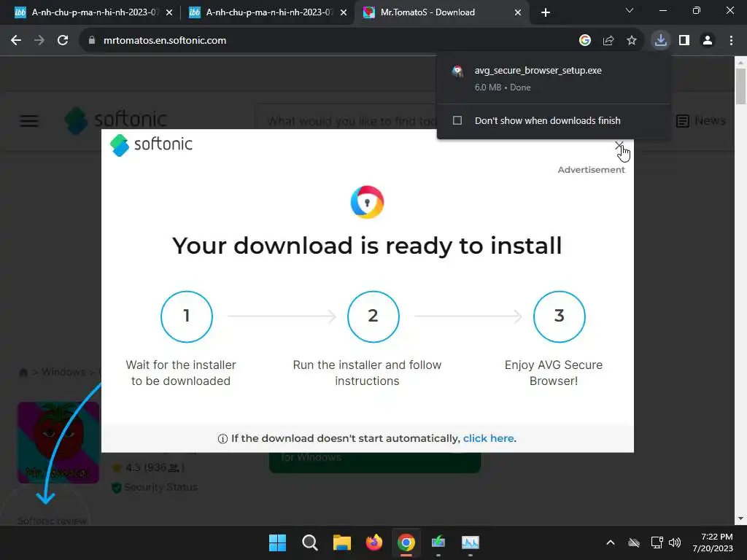Launch Firefox from taskbar
Screen dimensions: 747x560
click(x=374, y=542)
